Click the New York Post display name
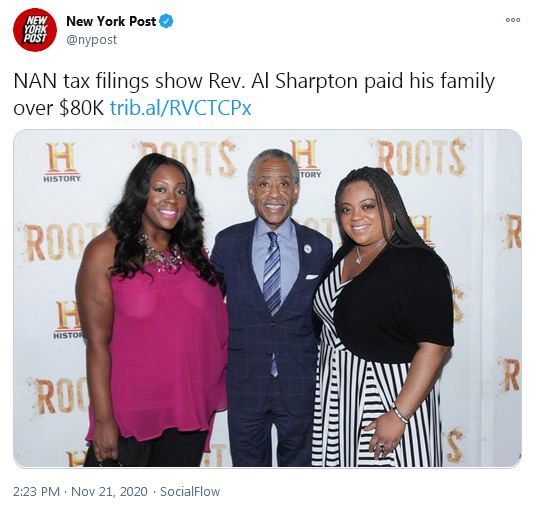Screen dimensions: 535x511 click(x=111, y=21)
